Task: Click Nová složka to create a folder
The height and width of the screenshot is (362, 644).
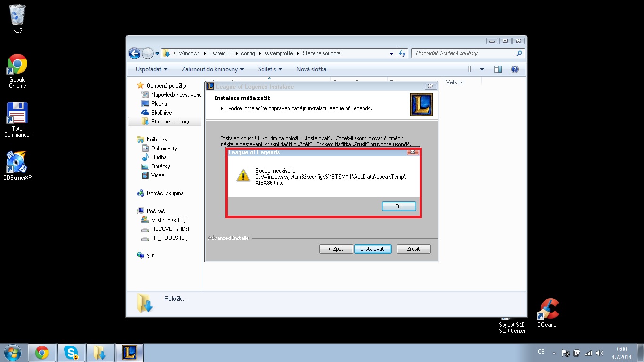Action: [x=311, y=69]
